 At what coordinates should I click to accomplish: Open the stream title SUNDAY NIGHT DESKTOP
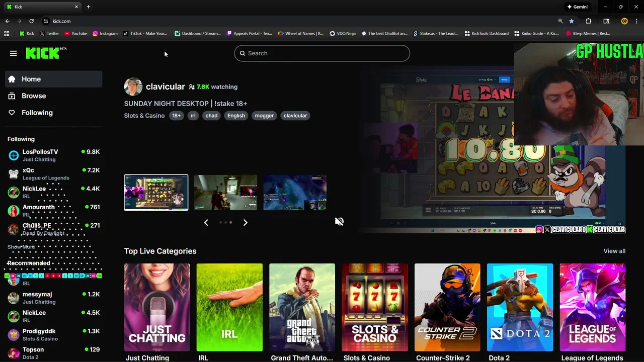pyautogui.click(x=186, y=104)
